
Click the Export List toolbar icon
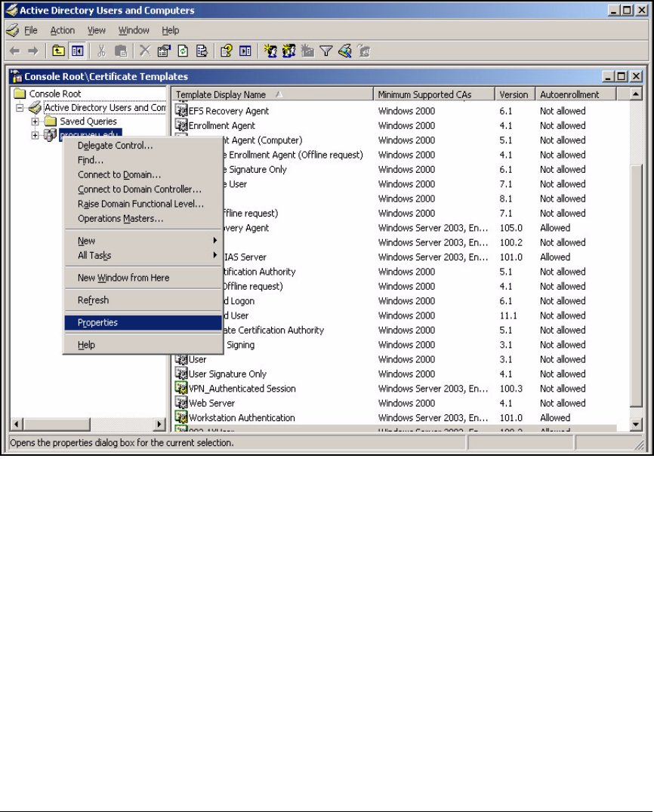point(202,51)
